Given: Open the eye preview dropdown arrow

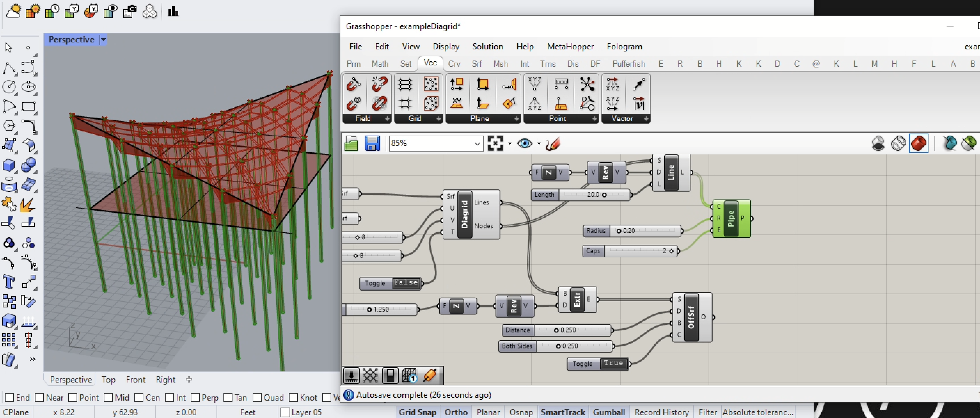Looking at the screenshot, I should (539, 144).
